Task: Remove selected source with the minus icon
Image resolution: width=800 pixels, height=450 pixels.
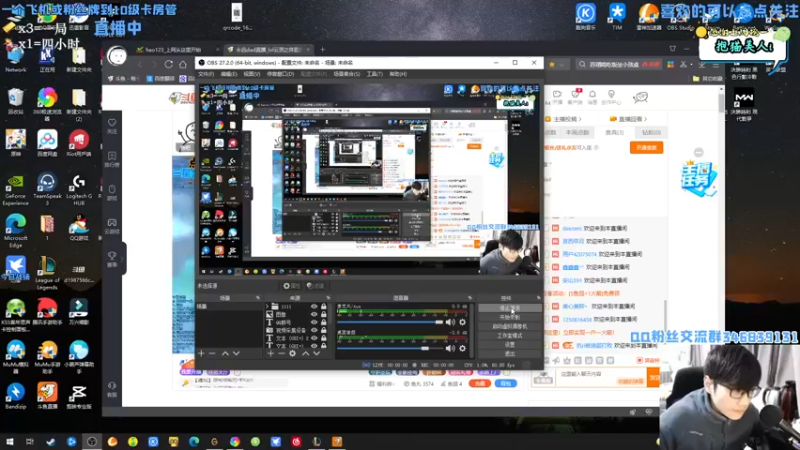Action: click(281, 353)
